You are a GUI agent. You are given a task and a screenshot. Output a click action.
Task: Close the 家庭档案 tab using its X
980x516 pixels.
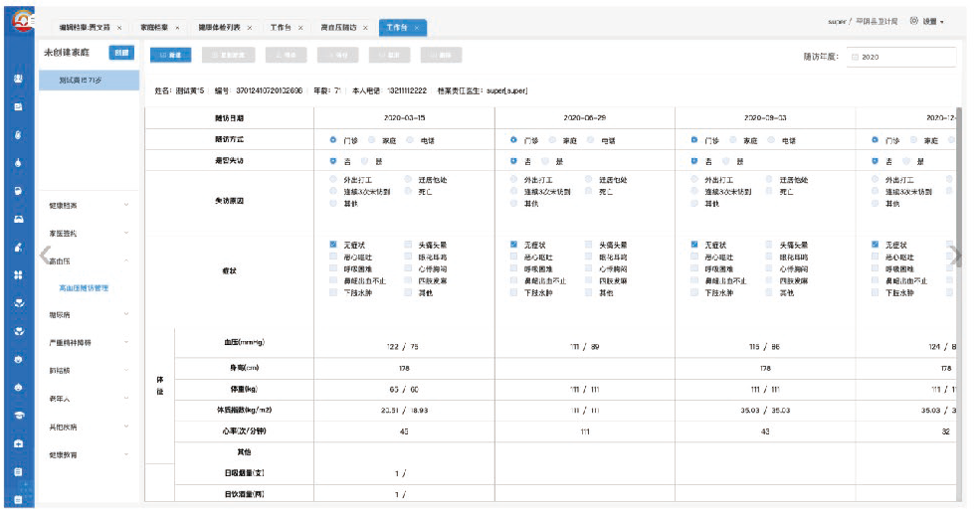177,28
